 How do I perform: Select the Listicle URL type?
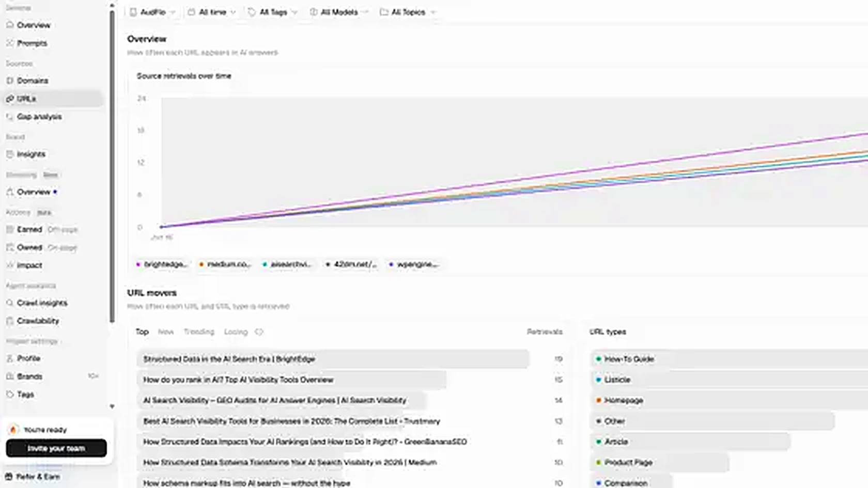click(x=729, y=380)
